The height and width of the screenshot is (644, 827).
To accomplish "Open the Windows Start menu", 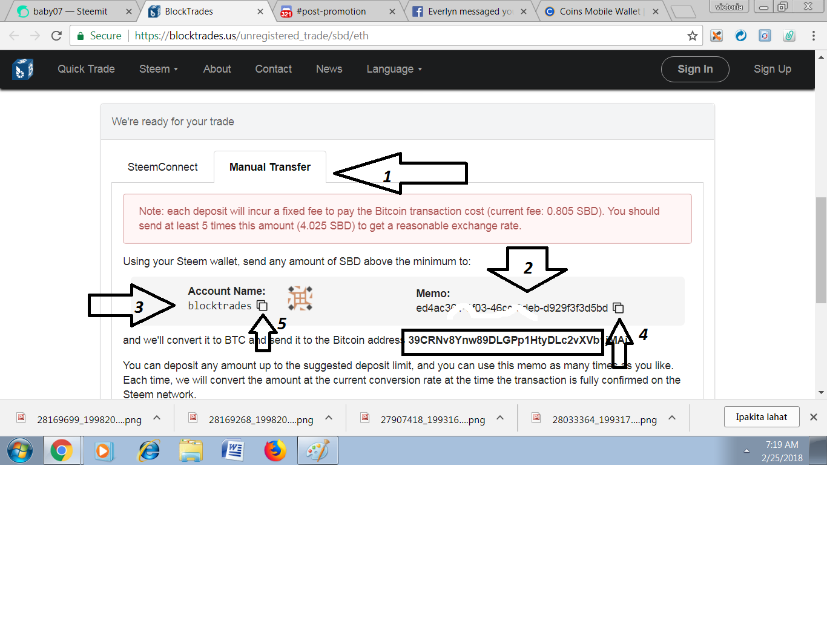I will pyautogui.click(x=20, y=451).
